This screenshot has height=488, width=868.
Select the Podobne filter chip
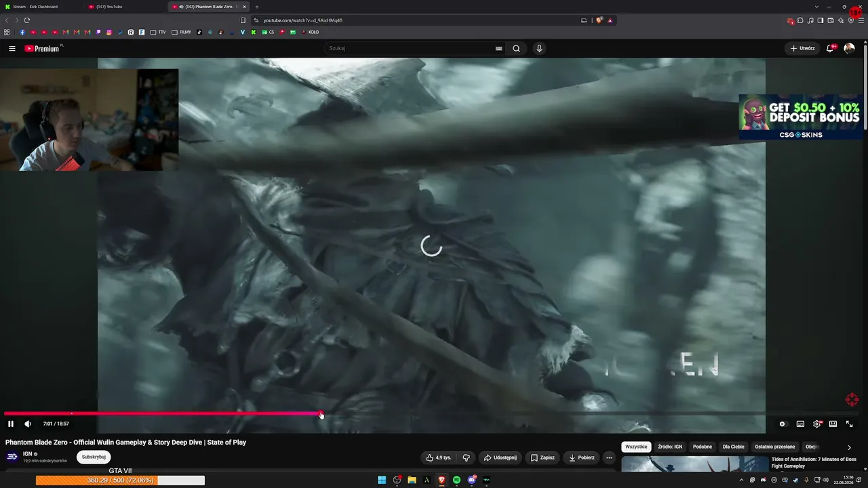(x=703, y=447)
